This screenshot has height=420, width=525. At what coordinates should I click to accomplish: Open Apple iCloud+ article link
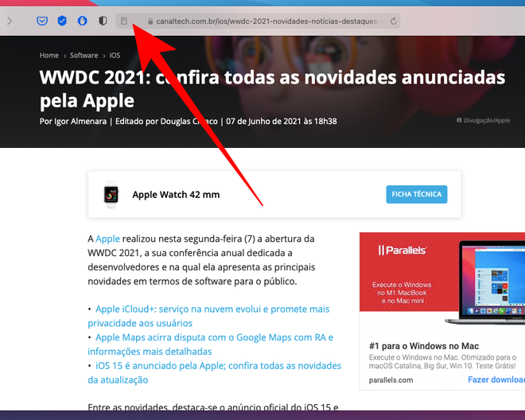pos(208,316)
